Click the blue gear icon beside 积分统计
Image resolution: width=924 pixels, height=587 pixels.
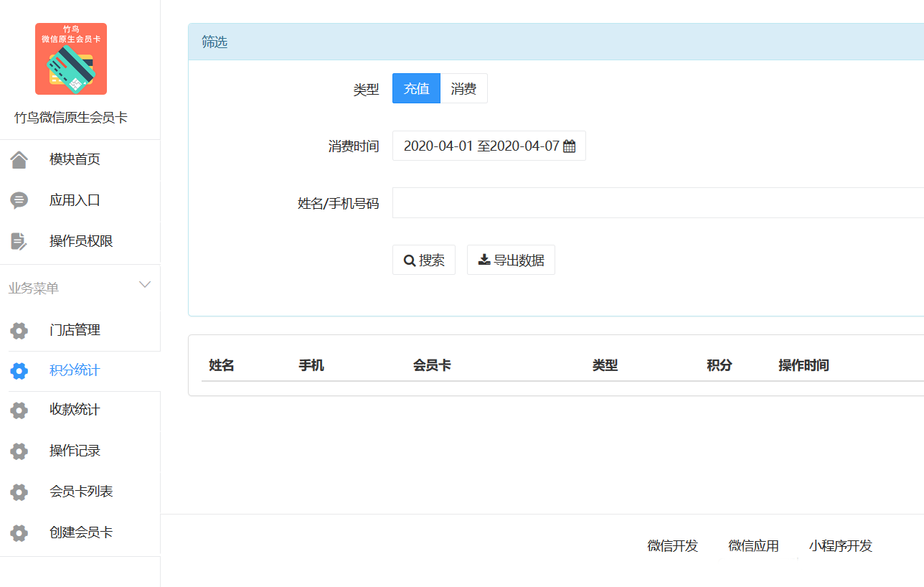pyautogui.click(x=19, y=371)
